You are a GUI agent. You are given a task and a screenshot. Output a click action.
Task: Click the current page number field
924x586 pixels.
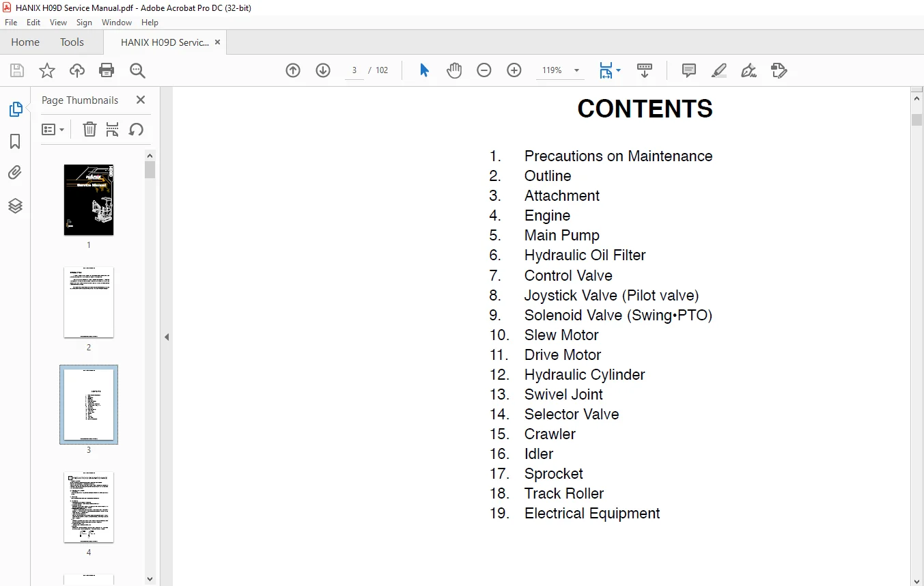coord(354,70)
